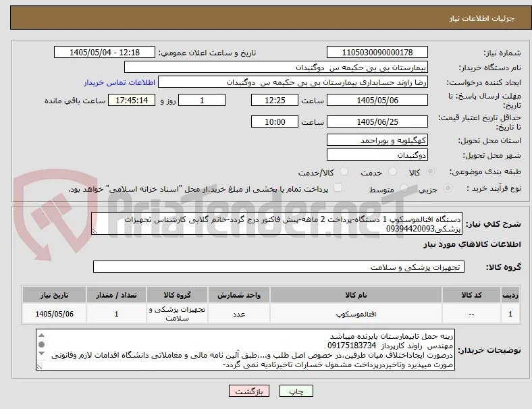Click the item code cell showing --

[472, 314]
